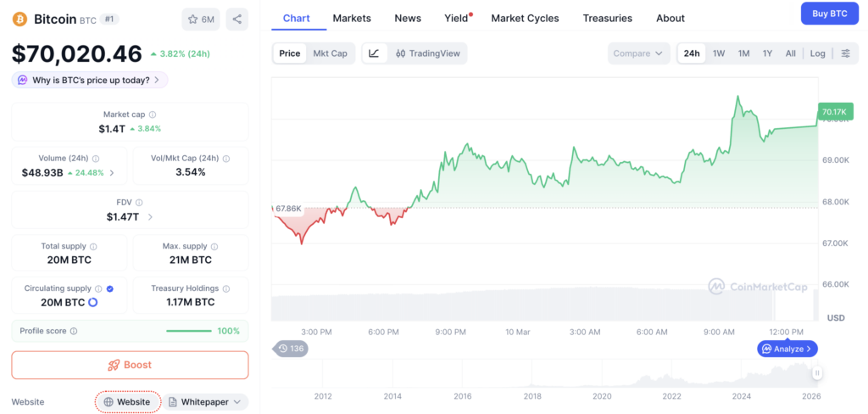Click the 70.17K current price label

pos(834,112)
